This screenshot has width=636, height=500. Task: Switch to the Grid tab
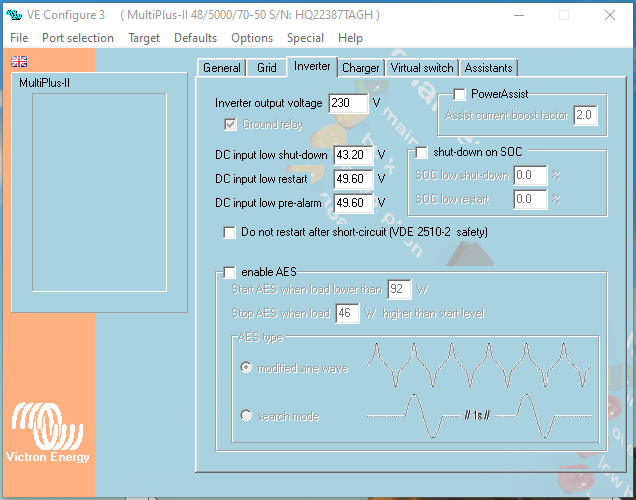tap(267, 68)
